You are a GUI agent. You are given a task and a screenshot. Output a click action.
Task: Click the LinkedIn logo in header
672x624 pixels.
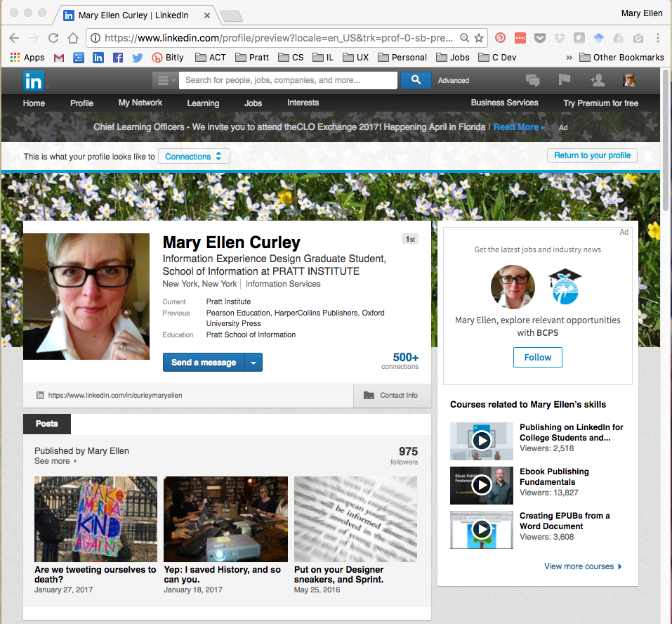34,81
